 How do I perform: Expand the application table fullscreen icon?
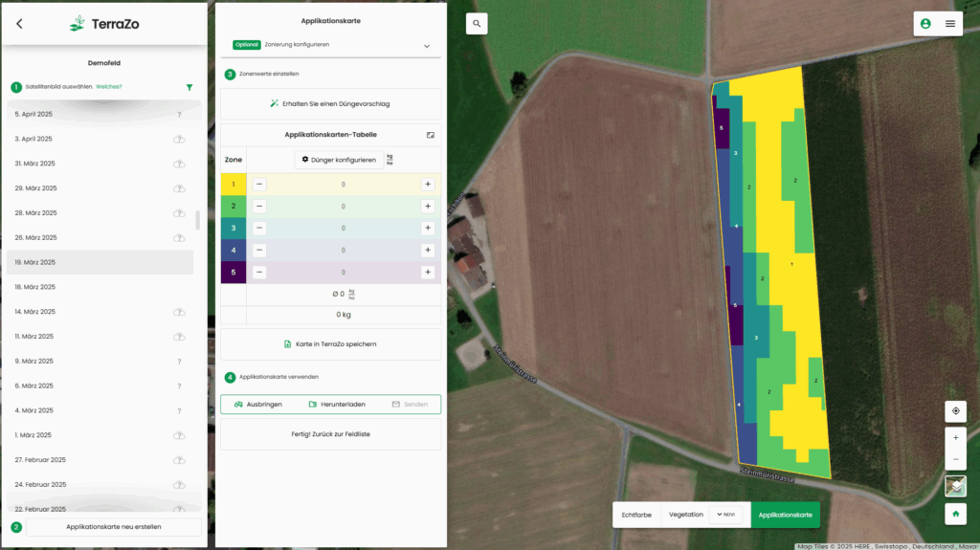click(431, 135)
